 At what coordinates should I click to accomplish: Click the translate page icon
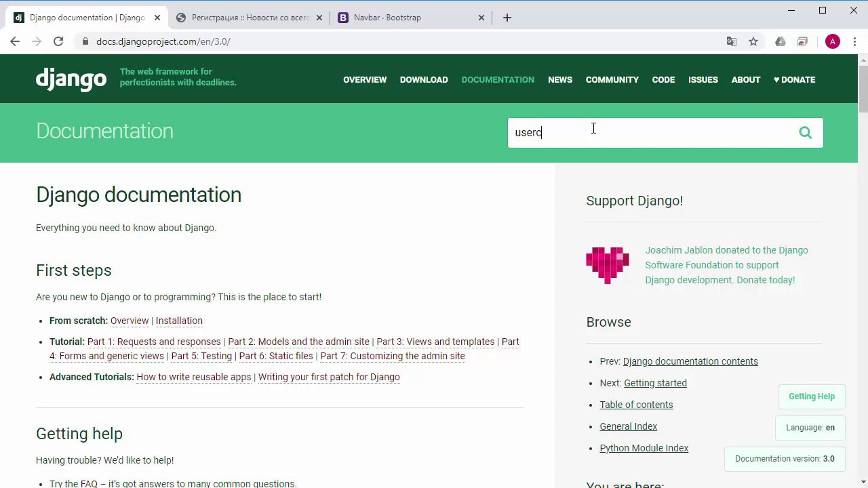(x=732, y=41)
